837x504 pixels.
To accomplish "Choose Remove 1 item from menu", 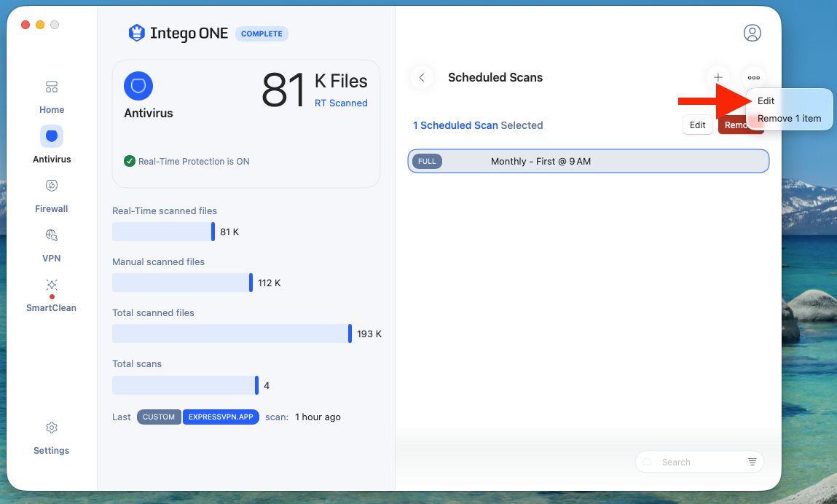I will pyautogui.click(x=790, y=119).
